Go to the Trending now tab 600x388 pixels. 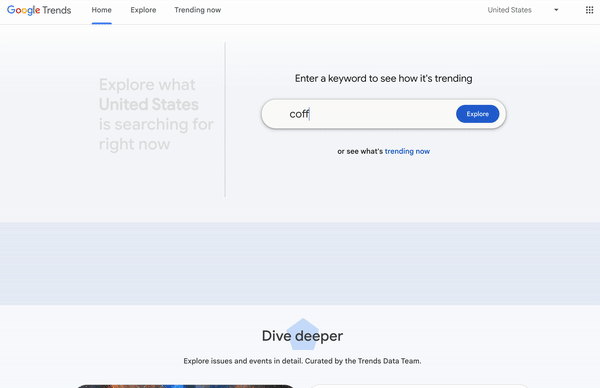pyautogui.click(x=197, y=10)
